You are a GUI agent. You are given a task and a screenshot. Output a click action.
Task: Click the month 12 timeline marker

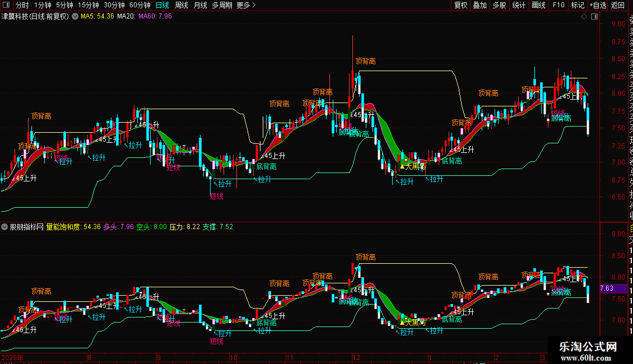[x=356, y=357]
